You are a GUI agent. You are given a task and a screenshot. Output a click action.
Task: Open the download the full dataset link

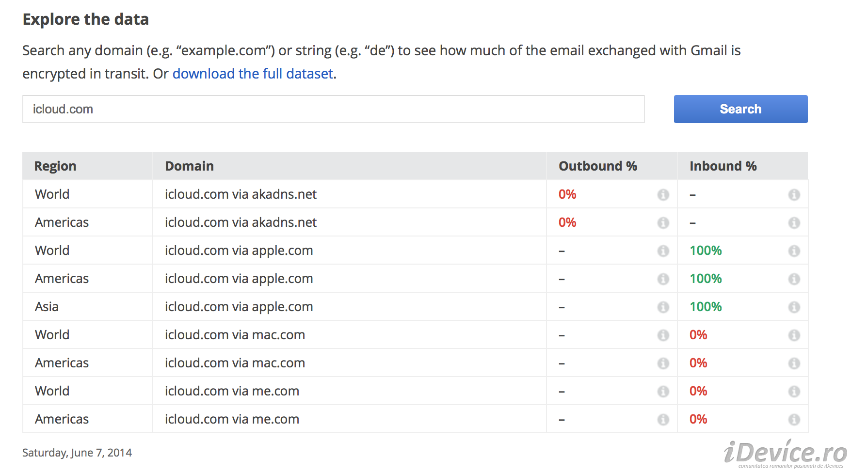[253, 74]
